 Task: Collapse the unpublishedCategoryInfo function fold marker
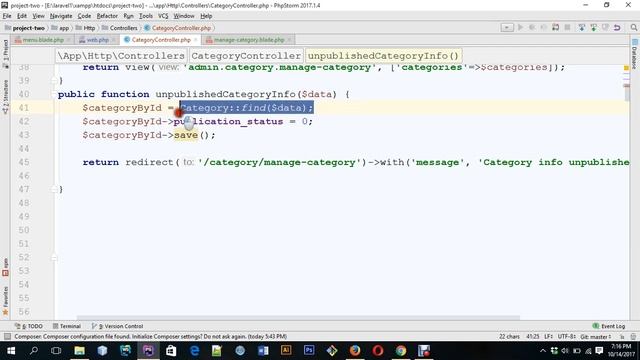click(x=54, y=94)
